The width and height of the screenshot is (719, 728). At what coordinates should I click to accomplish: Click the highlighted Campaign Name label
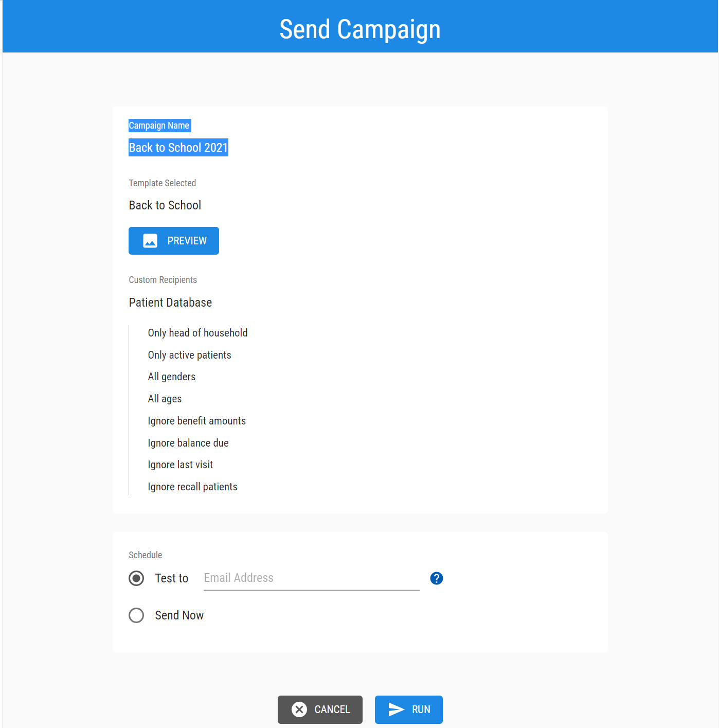point(159,126)
